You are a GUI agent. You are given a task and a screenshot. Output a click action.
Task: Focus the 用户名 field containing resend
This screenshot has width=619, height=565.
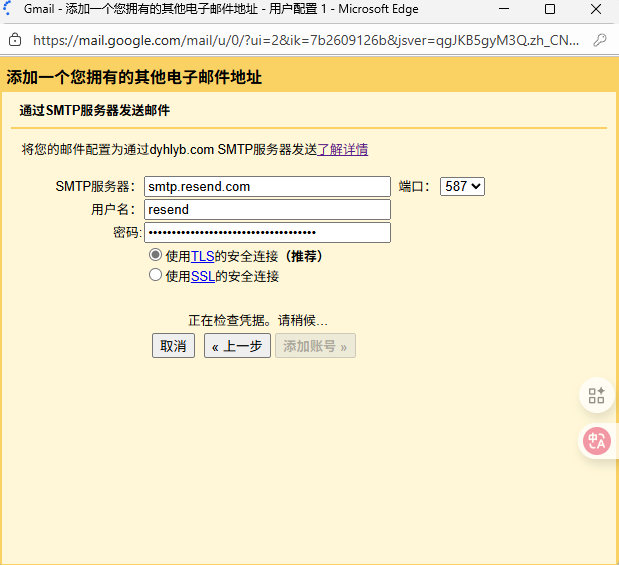pyautogui.click(x=267, y=209)
